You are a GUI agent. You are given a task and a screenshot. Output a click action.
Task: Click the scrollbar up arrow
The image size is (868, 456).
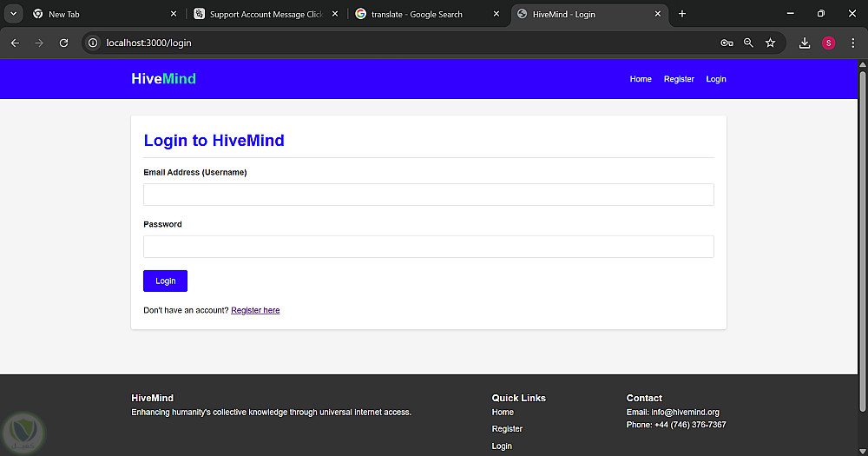click(x=863, y=64)
